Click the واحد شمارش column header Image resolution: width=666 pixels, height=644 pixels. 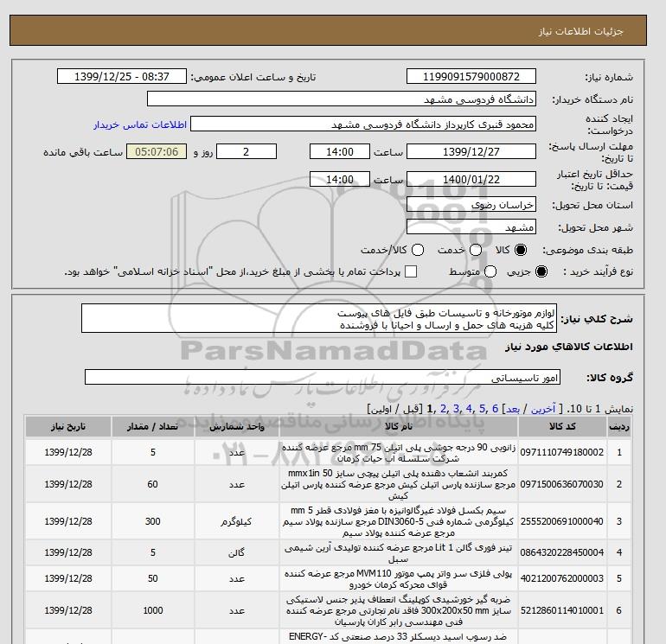pyautogui.click(x=237, y=427)
